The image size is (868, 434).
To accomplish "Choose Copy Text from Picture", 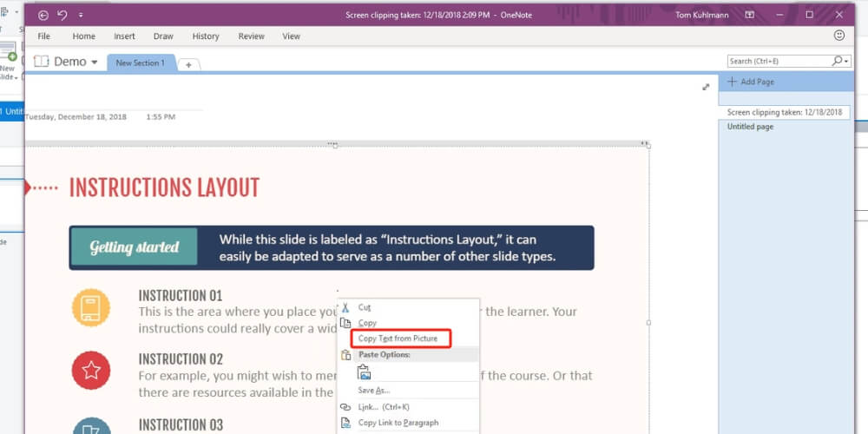I will 398,339.
